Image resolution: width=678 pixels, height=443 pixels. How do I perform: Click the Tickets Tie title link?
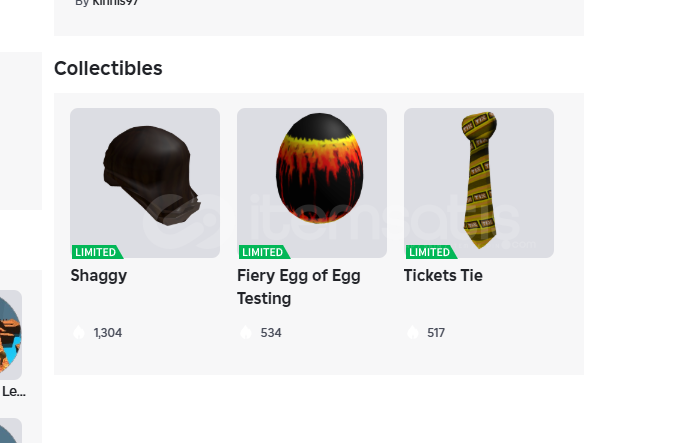(443, 275)
